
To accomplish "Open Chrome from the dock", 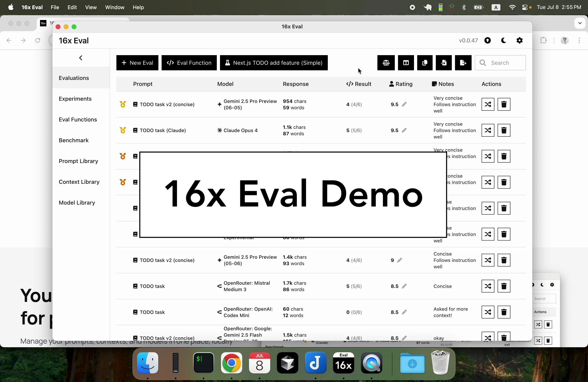I will tap(231, 363).
